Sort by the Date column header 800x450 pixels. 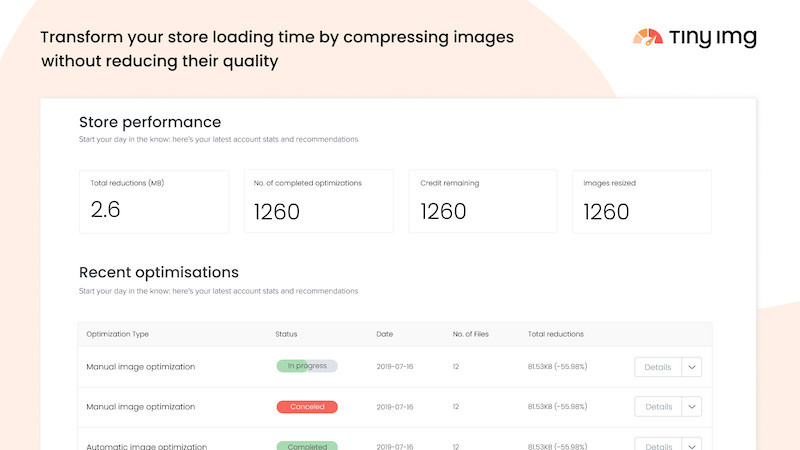click(x=385, y=334)
